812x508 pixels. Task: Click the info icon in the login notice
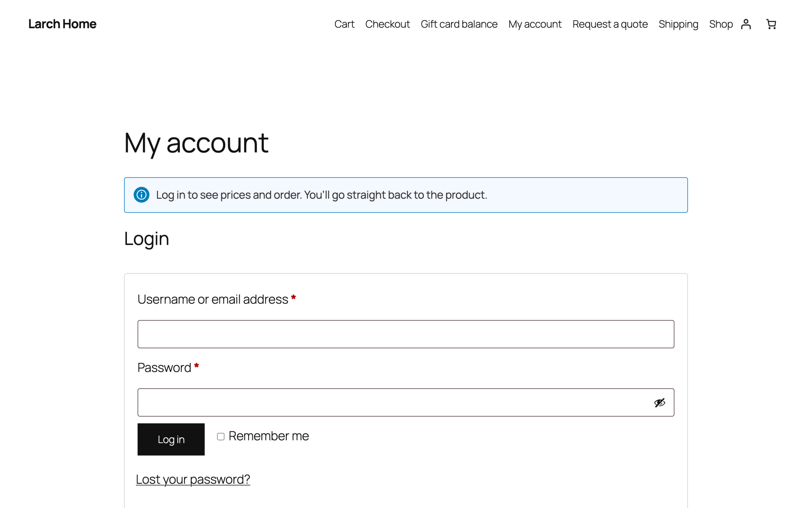click(141, 195)
